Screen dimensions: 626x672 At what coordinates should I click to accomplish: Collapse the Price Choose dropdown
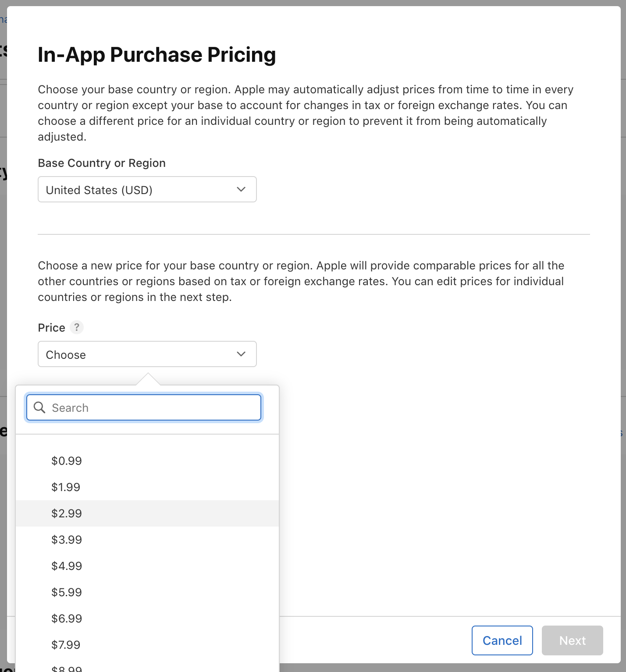pyautogui.click(x=147, y=354)
